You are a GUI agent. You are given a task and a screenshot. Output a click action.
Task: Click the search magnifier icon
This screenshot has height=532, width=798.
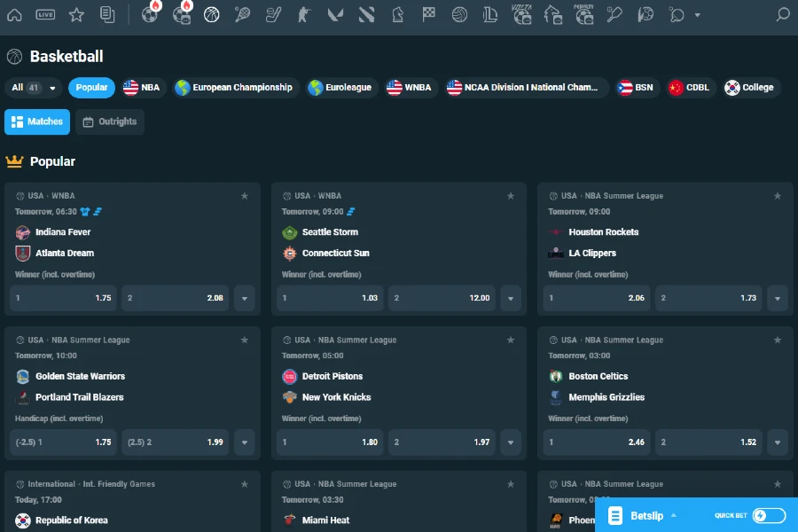click(x=782, y=14)
